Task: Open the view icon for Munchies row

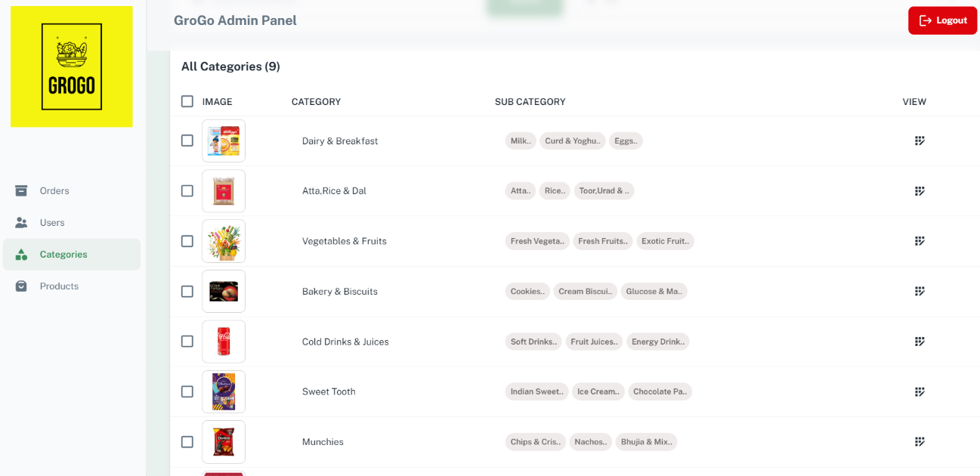Action: pyautogui.click(x=920, y=441)
